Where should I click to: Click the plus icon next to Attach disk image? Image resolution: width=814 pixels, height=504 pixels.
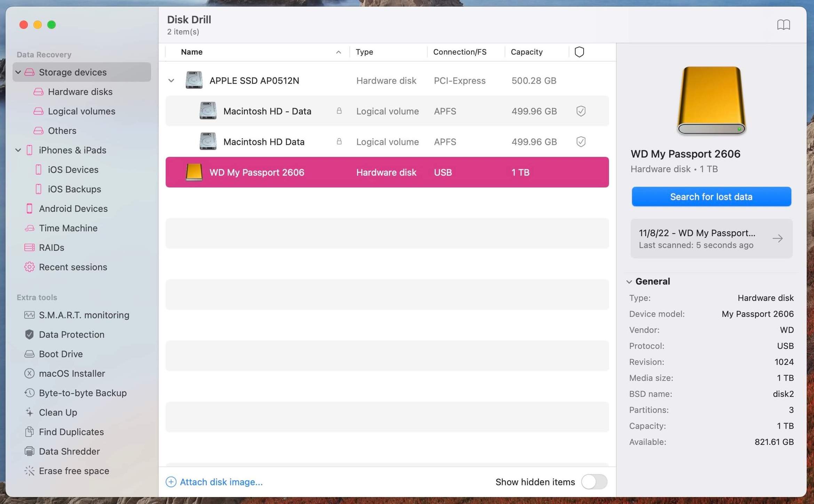pyautogui.click(x=171, y=482)
